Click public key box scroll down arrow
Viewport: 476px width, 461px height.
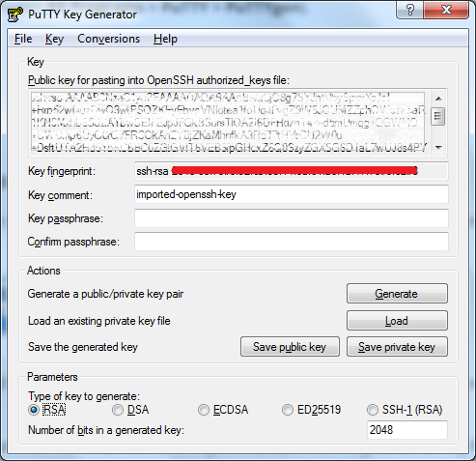[438, 148]
